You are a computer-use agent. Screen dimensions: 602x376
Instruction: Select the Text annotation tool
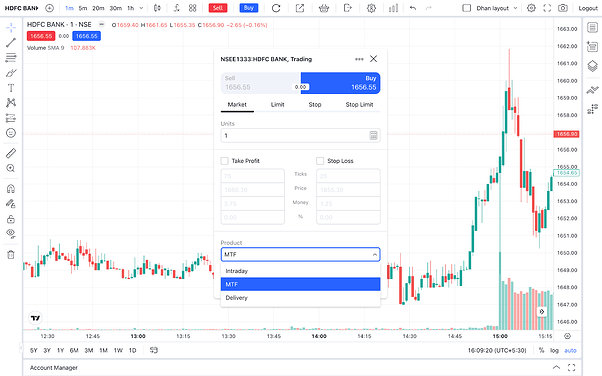pos(11,88)
